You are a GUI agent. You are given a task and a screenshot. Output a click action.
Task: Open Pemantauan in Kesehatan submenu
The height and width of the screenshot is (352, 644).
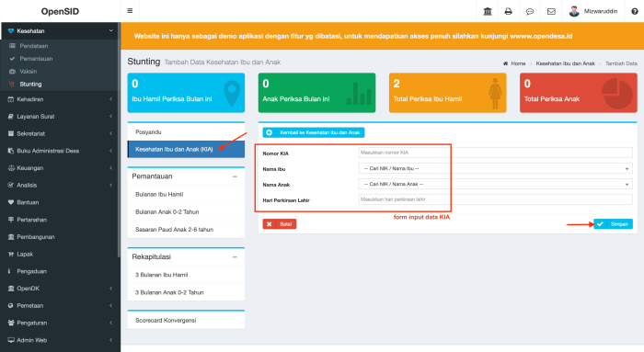(x=36, y=59)
